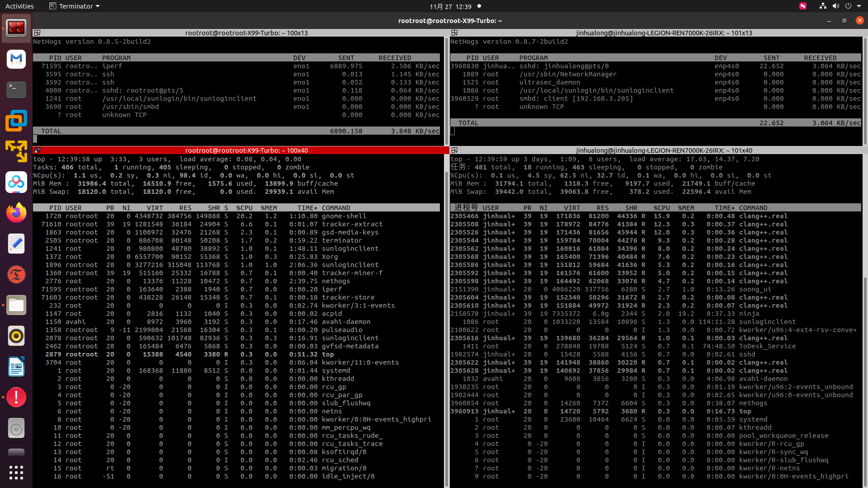This screenshot has height=488, width=868.
Task: Focus the jinhualong top pane title bar
Action: pos(664,150)
